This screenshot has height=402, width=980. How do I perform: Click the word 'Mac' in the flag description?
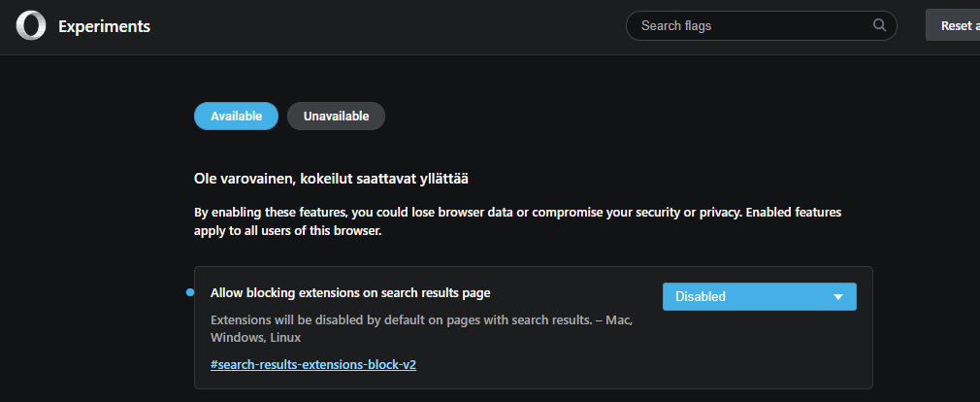(x=619, y=319)
